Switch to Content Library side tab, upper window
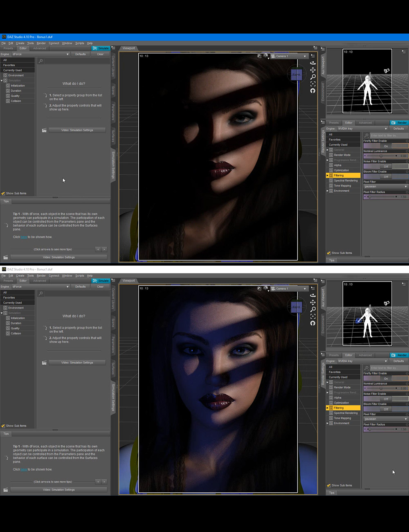Screen dimensions: 409x532 pos(113,66)
